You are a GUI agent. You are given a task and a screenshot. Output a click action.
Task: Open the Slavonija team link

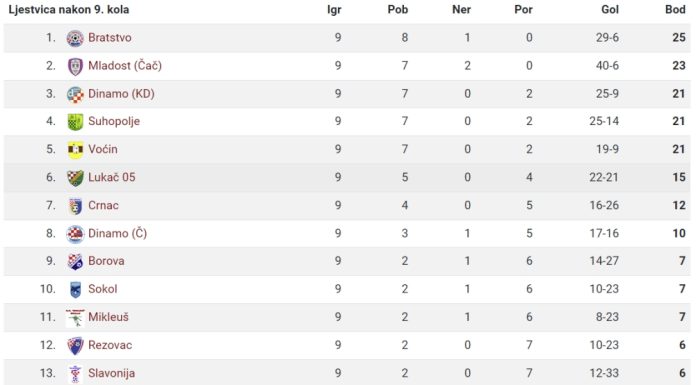tap(111, 373)
